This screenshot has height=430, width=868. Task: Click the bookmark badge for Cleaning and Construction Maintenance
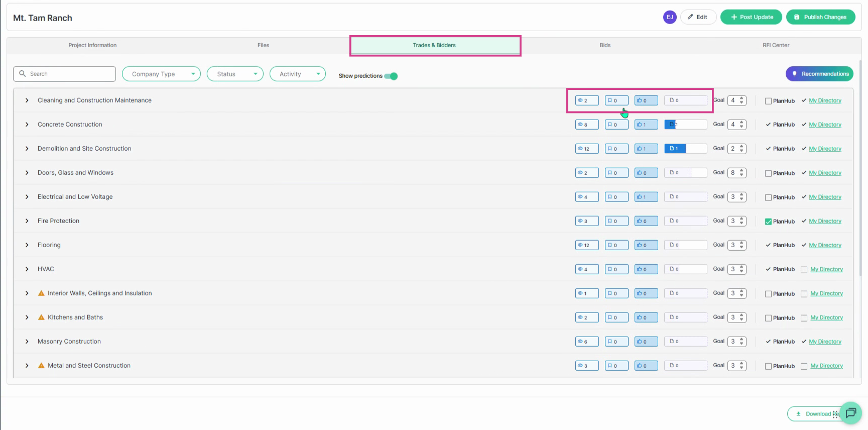[x=616, y=100]
